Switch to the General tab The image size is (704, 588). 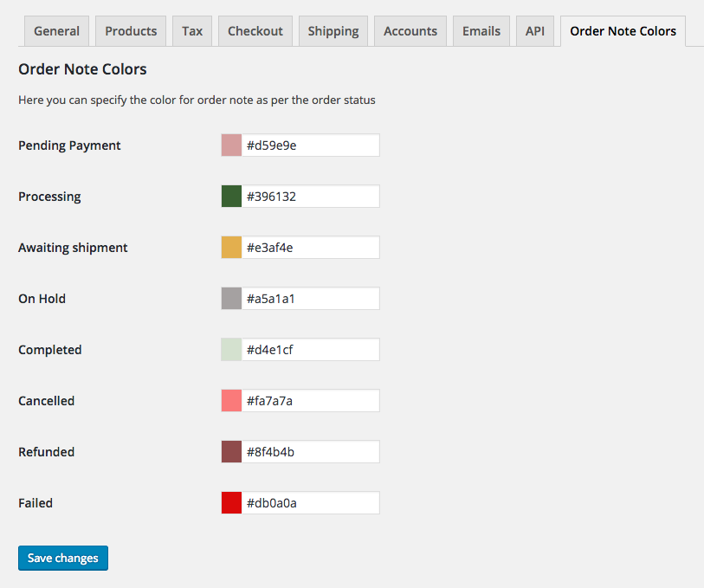[x=56, y=31]
